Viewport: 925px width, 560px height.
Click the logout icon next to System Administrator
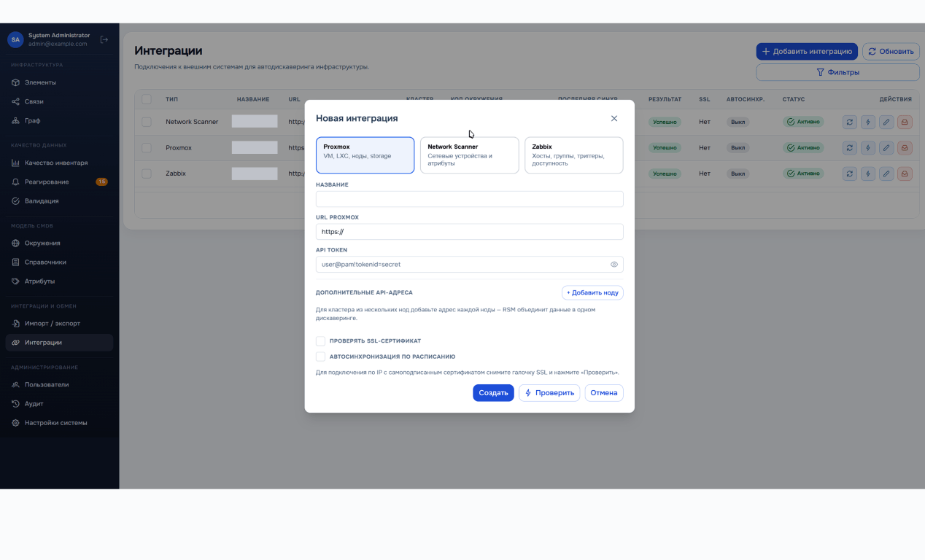(104, 39)
